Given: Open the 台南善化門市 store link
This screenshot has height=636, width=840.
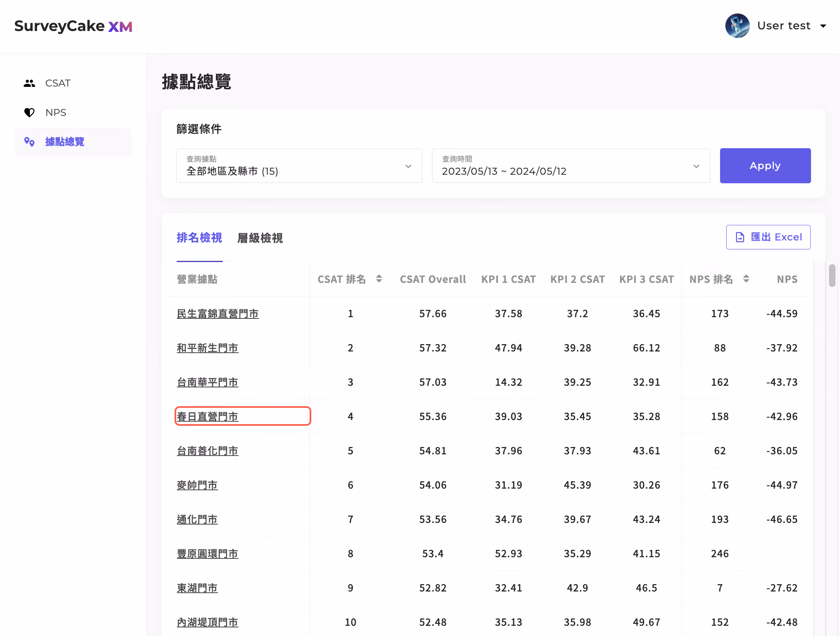Looking at the screenshot, I should [208, 451].
